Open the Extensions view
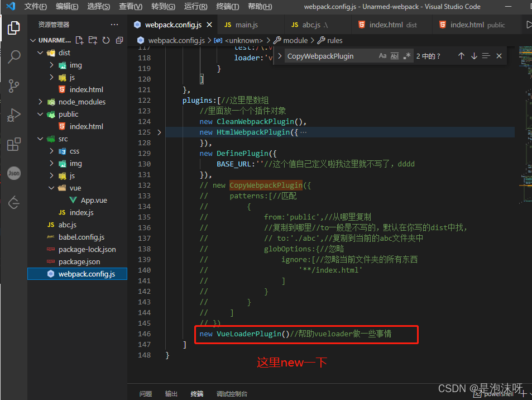This screenshot has height=400, width=532. click(x=13, y=144)
